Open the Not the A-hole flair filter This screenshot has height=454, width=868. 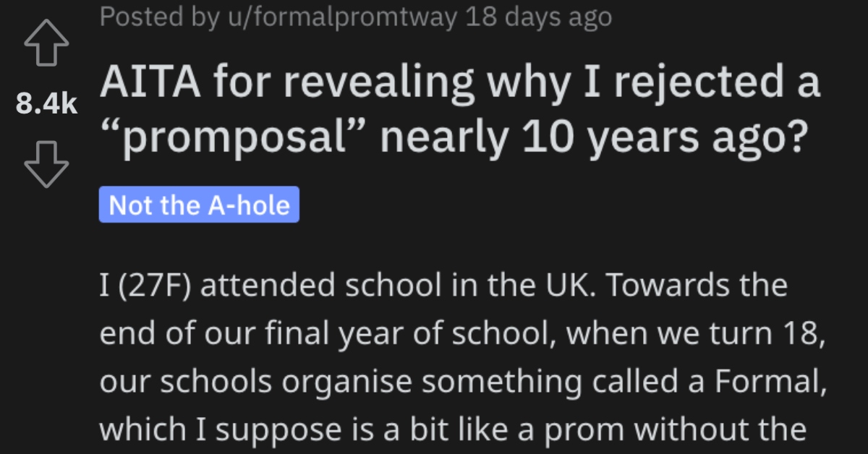(x=199, y=205)
